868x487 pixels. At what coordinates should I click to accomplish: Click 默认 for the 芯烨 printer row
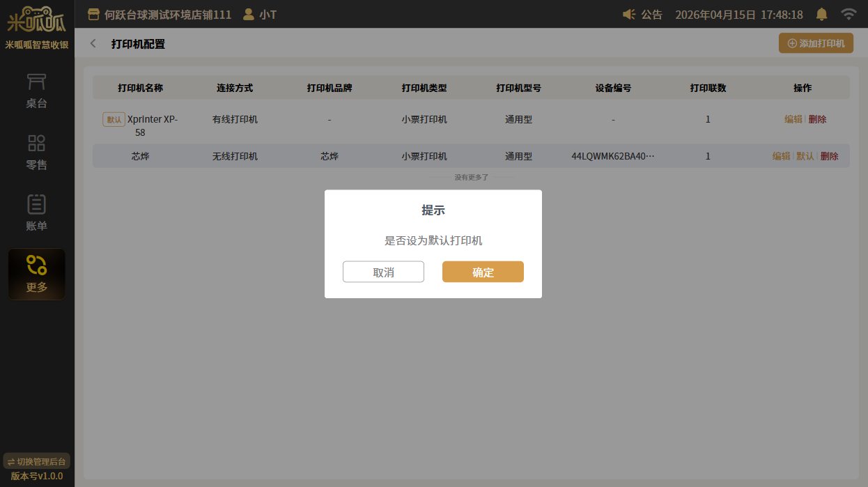pyautogui.click(x=805, y=156)
